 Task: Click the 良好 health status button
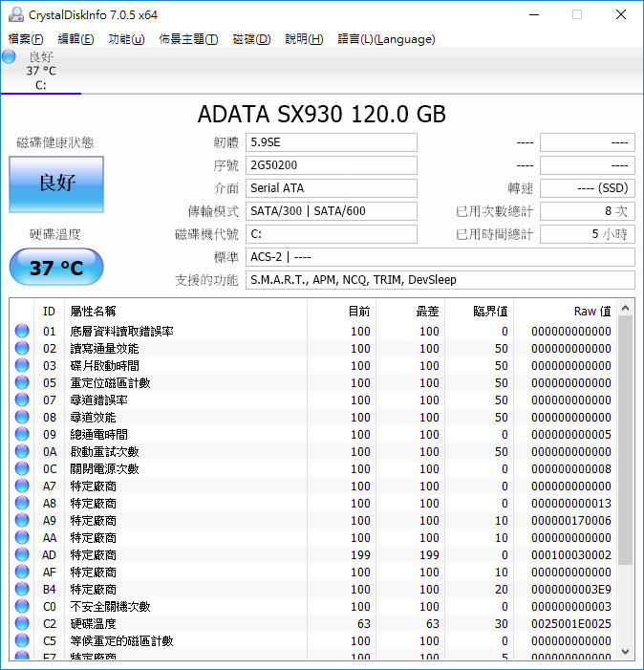56,184
